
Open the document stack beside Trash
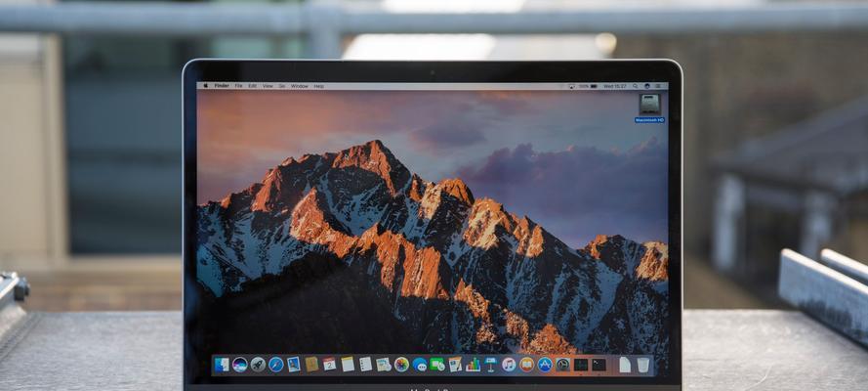625,365
